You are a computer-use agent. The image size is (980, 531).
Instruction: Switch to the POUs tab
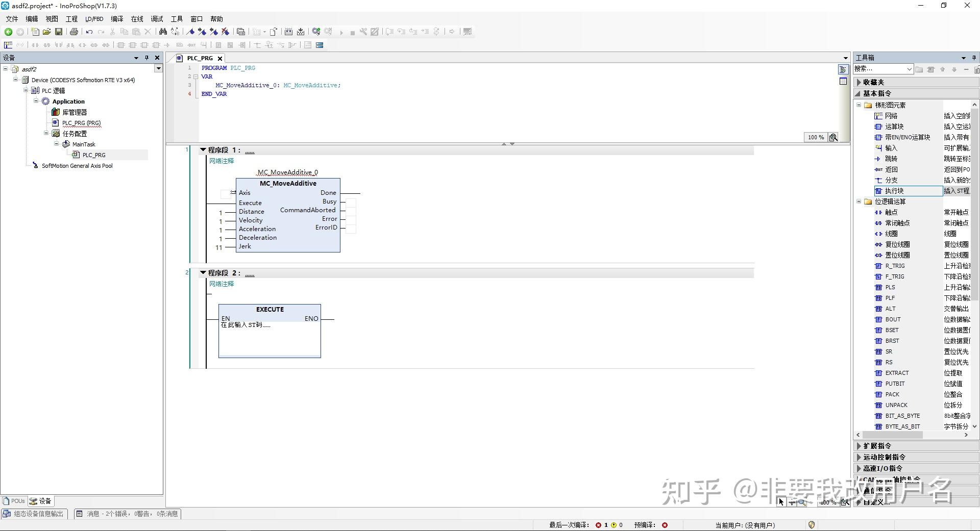(14, 501)
